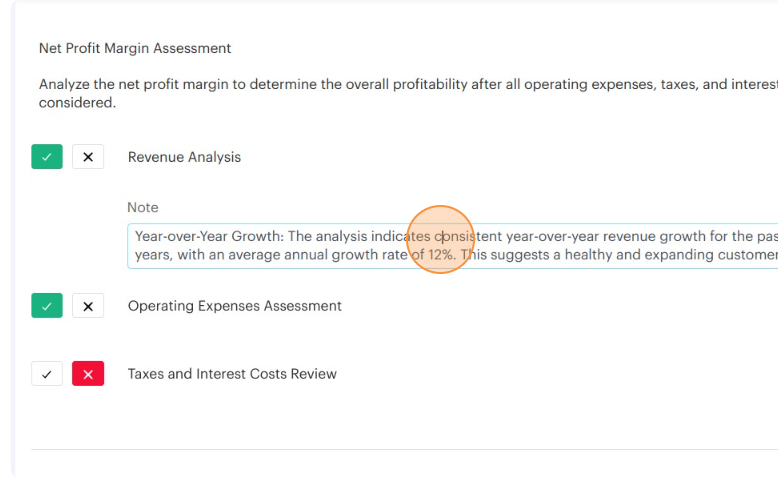Click the Net Profit Margin Assessment heading
778x482 pixels.
[135, 48]
